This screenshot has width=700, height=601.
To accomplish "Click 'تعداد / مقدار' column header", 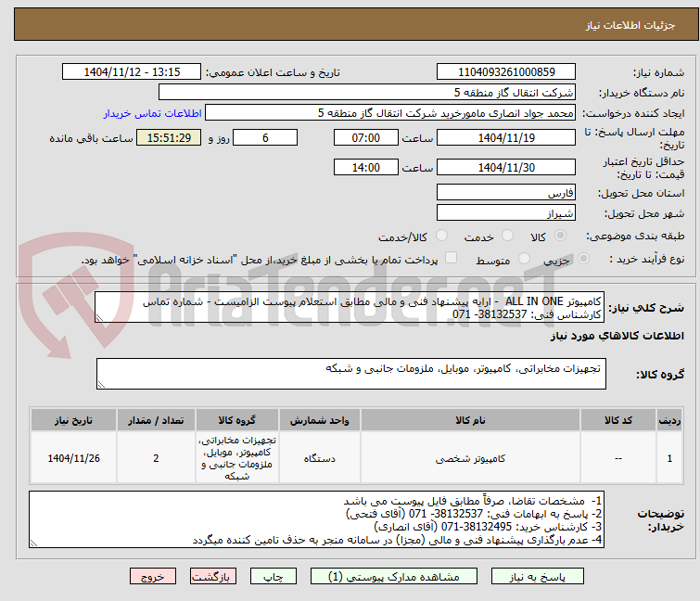I will tap(156, 420).
